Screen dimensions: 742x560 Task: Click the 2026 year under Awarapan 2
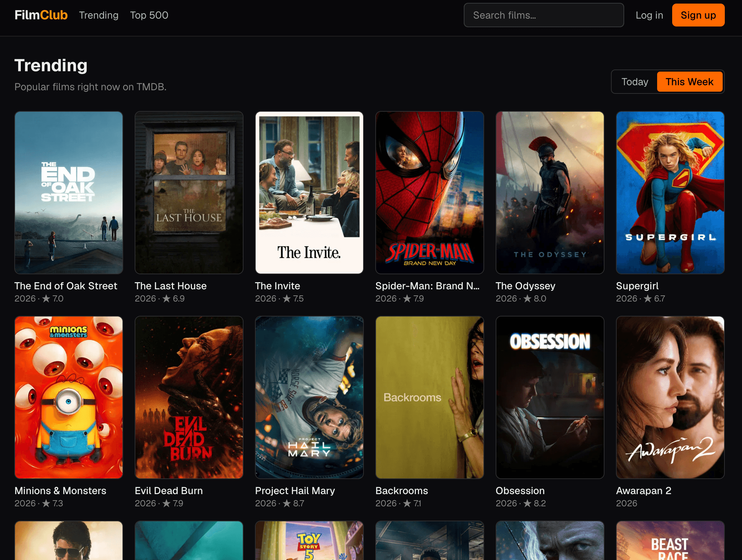tap(627, 503)
